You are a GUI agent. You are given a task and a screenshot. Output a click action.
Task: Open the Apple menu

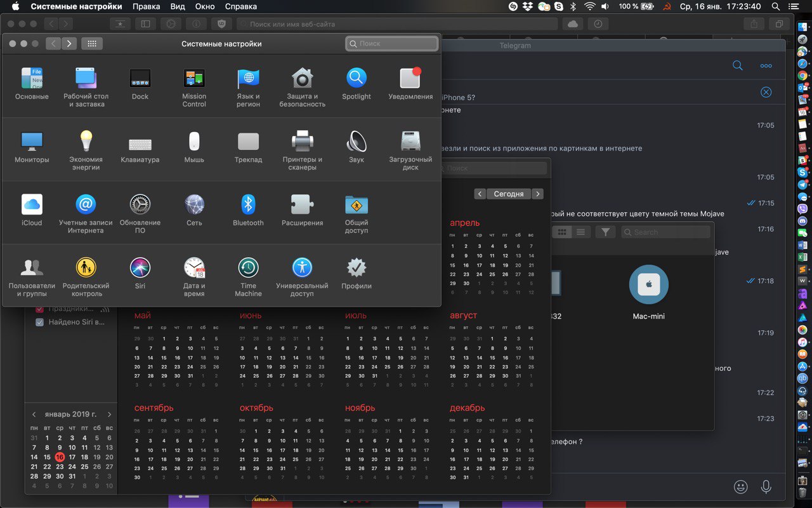coord(16,6)
